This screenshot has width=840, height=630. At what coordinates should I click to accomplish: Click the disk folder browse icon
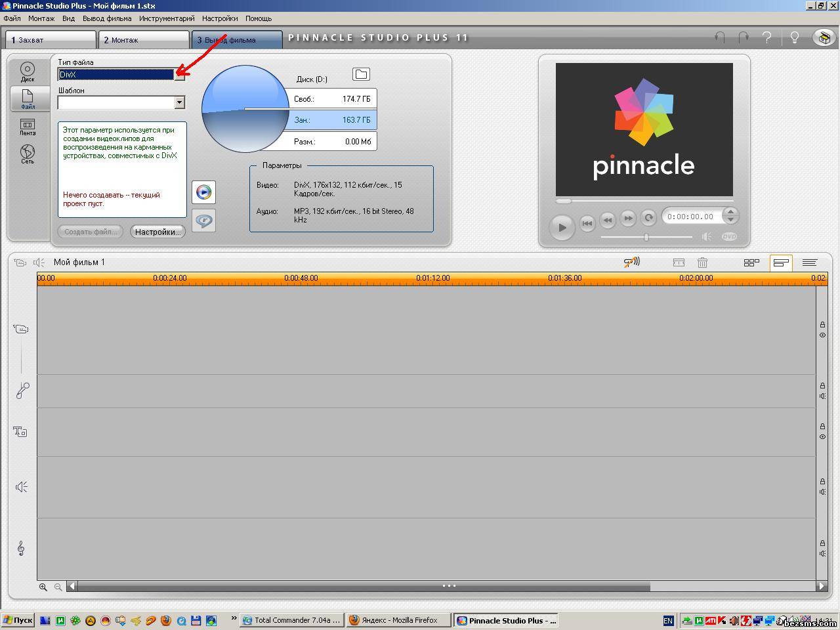pyautogui.click(x=361, y=74)
